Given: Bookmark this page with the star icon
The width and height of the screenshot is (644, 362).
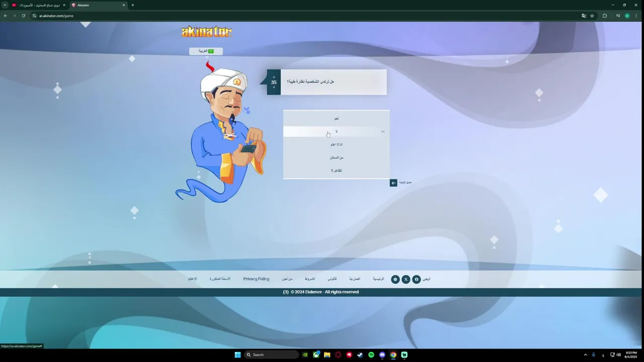Looking at the screenshot, I should coord(592,16).
